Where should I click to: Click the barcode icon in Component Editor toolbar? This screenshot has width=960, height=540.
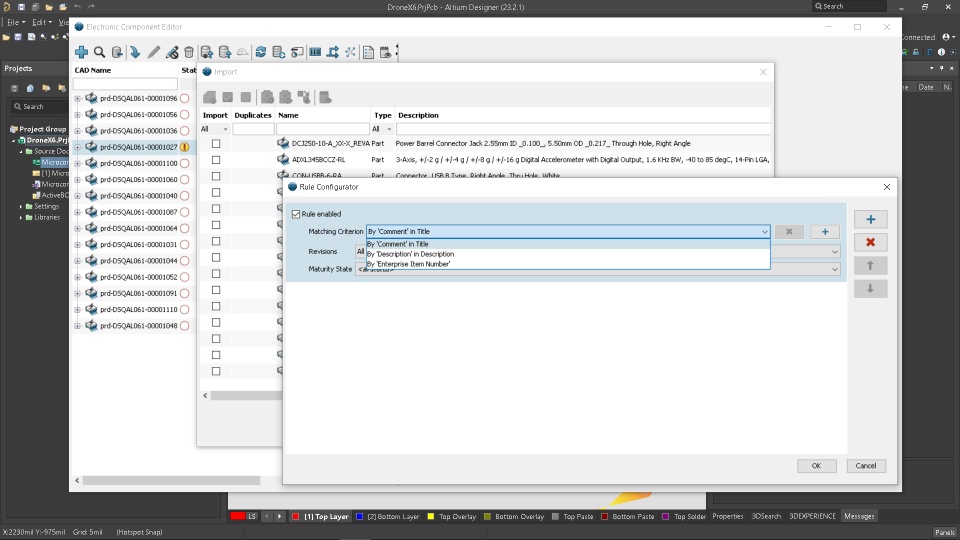[x=315, y=52]
